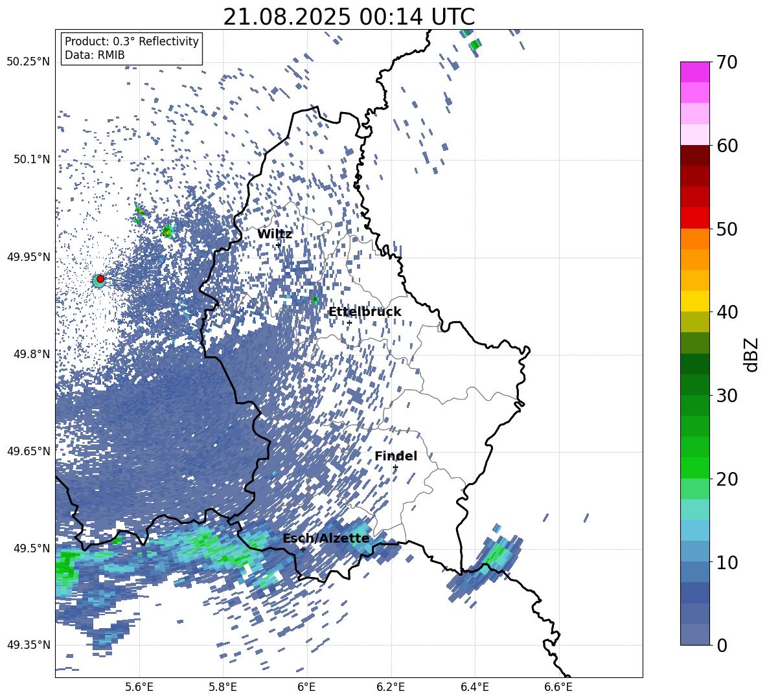Click the Findel location cross marker
This screenshot has width=767, height=700.
pyautogui.click(x=395, y=468)
